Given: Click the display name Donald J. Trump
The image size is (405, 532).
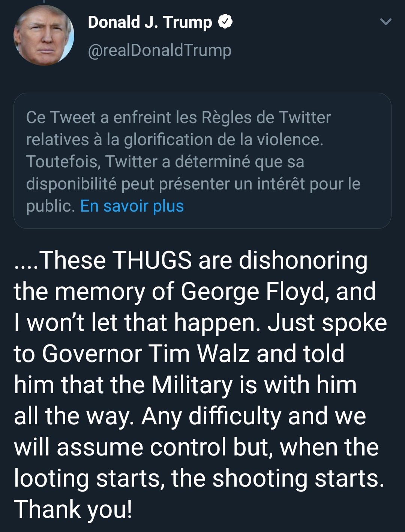Looking at the screenshot, I should click(150, 22).
